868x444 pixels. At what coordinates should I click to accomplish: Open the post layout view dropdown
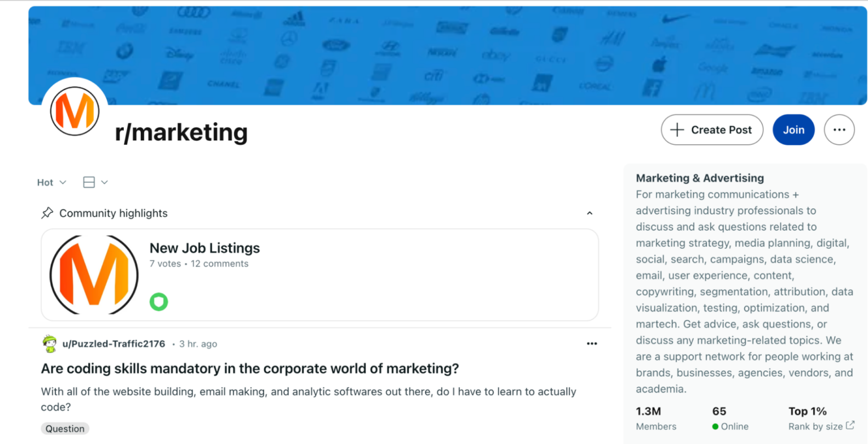point(94,182)
